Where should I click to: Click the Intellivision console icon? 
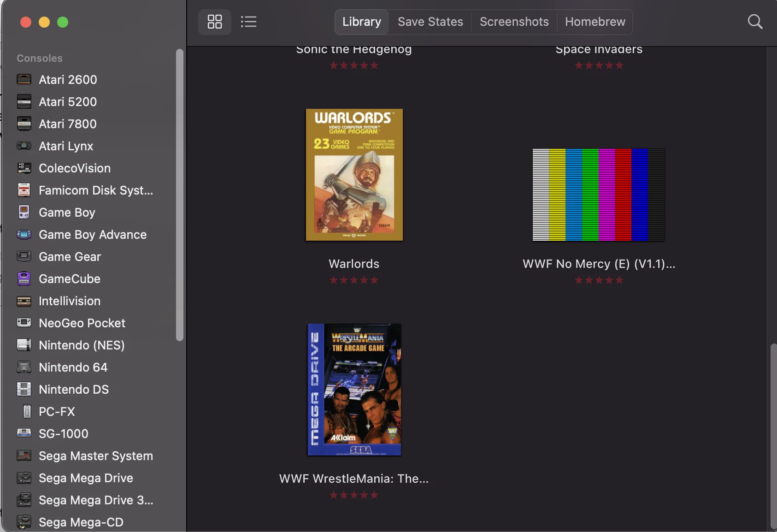(x=24, y=301)
